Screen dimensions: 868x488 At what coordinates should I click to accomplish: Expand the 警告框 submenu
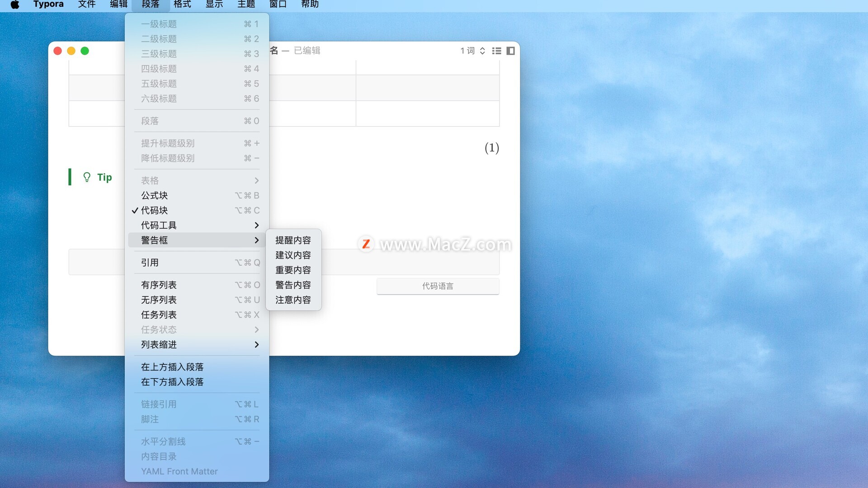[x=197, y=240]
